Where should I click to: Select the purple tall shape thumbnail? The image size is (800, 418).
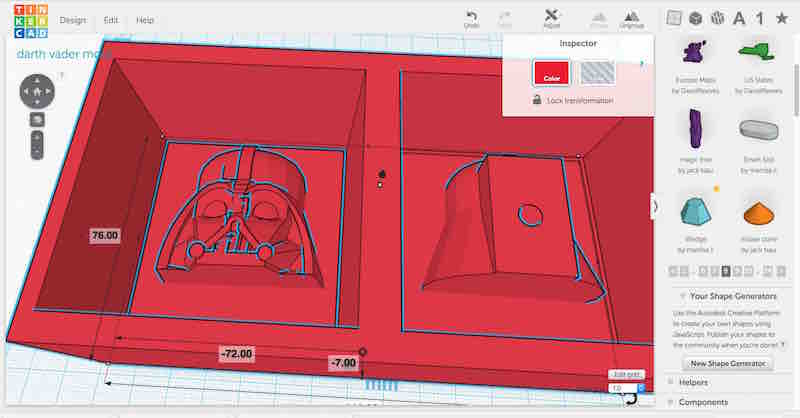[695, 129]
